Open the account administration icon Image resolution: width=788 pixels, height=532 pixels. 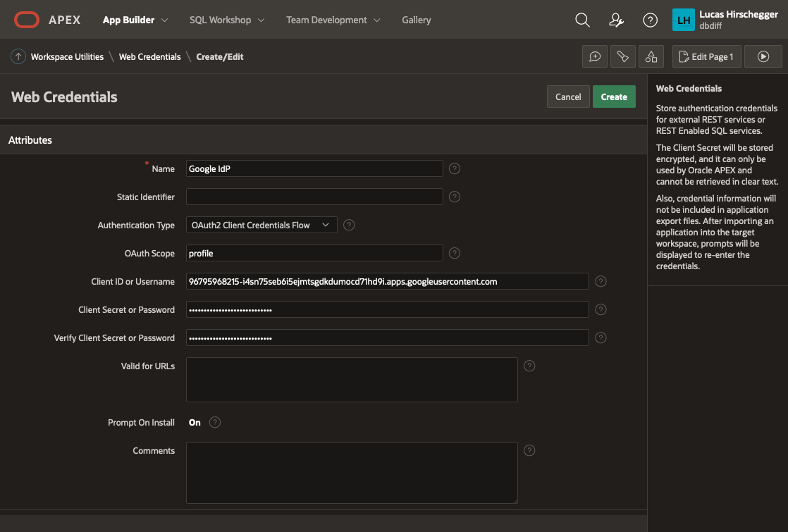616,20
